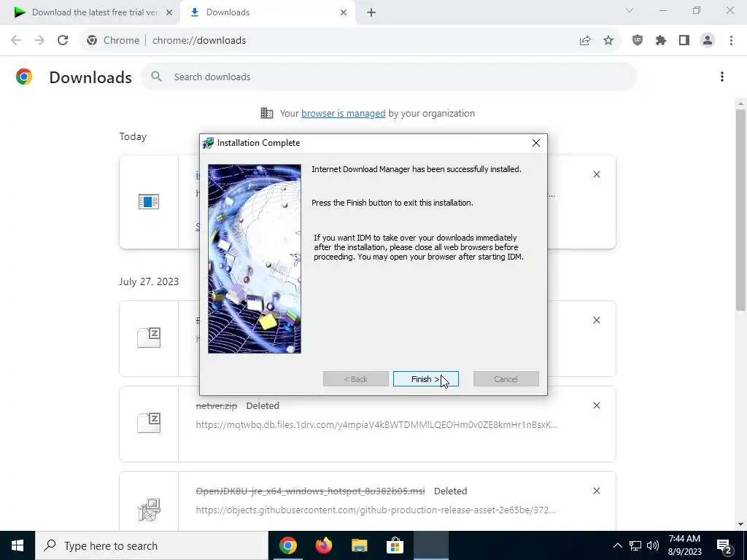Go forward with the arrow button

point(39,41)
